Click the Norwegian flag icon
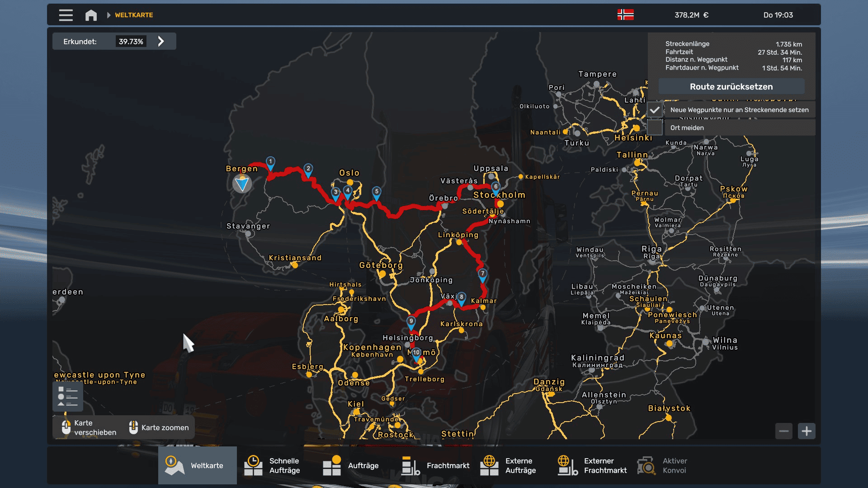The width and height of the screenshot is (868, 488). 625,15
